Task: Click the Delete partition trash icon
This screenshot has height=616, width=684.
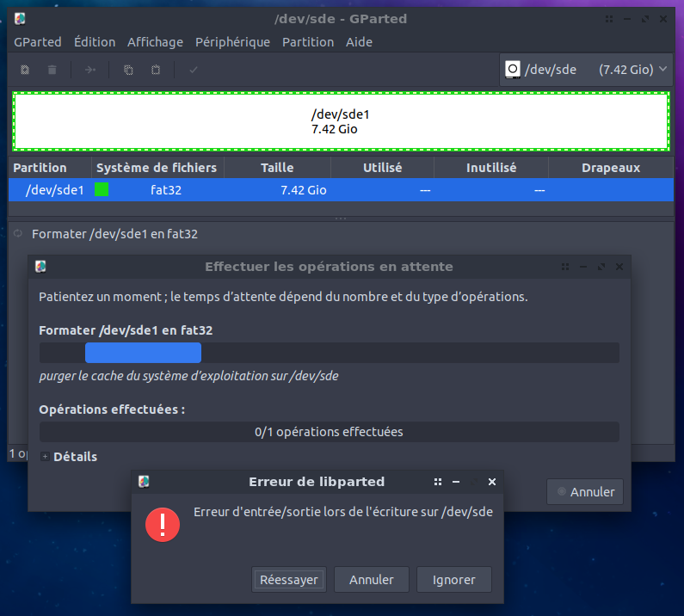Action: tap(52, 70)
